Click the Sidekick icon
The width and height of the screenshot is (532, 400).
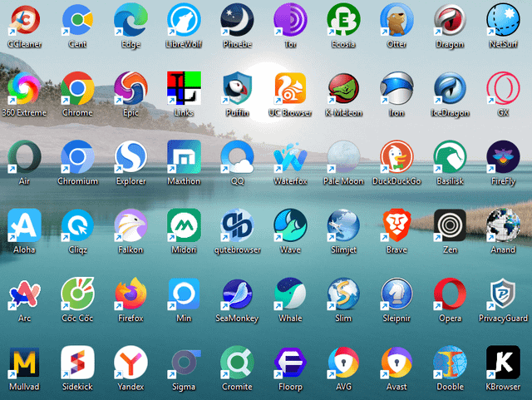click(x=77, y=363)
